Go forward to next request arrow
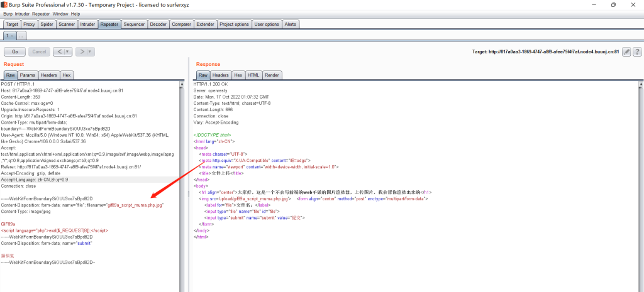The height and width of the screenshot is (292, 644). point(82,51)
